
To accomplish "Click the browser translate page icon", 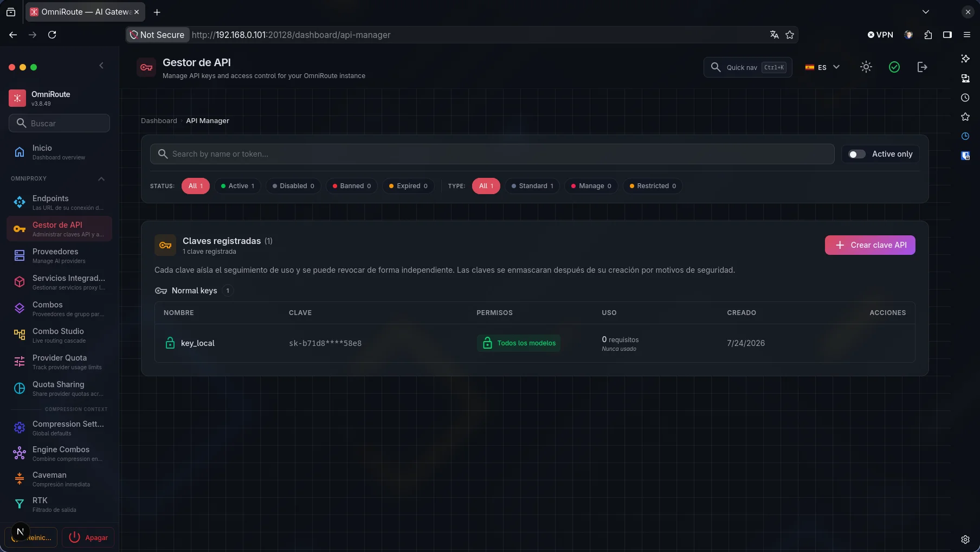I will 774,35.
